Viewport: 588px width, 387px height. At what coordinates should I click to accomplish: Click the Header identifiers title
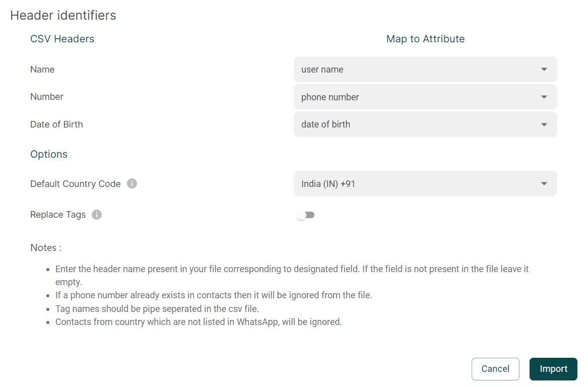63,15
